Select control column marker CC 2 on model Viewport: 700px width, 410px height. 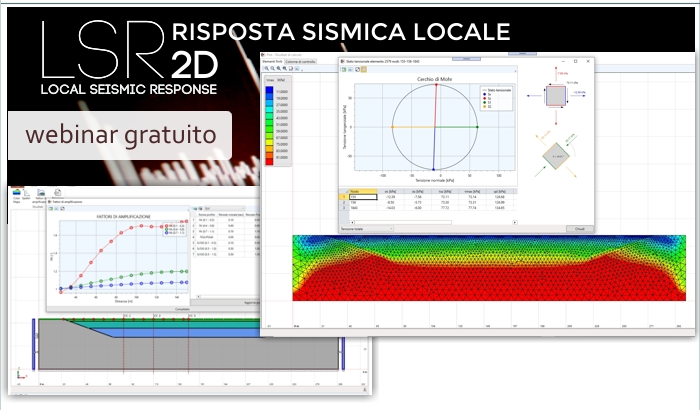click(x=157, y=316)
